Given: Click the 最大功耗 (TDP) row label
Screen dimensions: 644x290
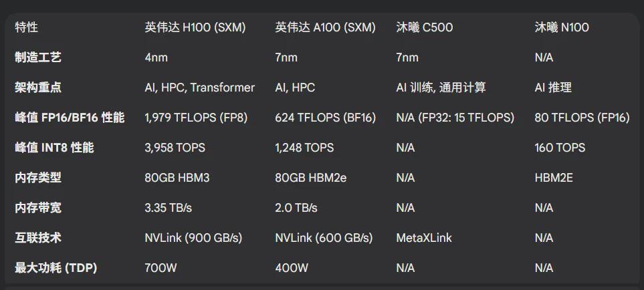Looking at the screenshot, I should click(x=56, y=268).
